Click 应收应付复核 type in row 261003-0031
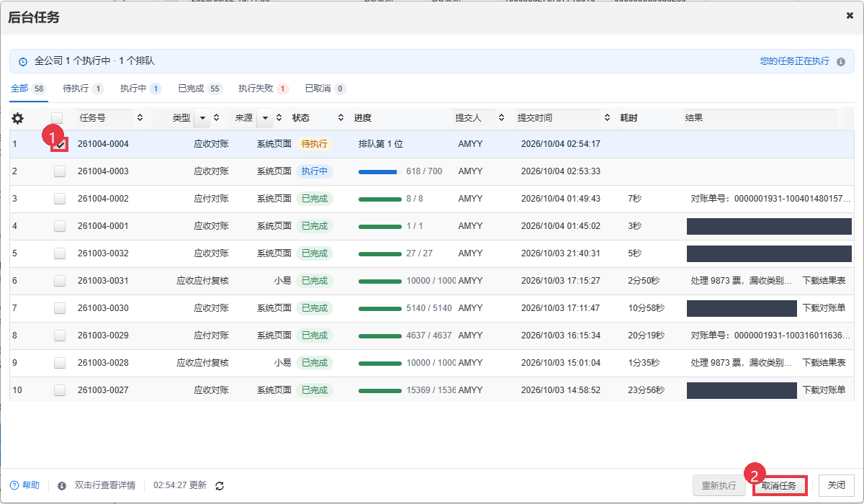Screen dimensions: 864x504 pos(203,281)
